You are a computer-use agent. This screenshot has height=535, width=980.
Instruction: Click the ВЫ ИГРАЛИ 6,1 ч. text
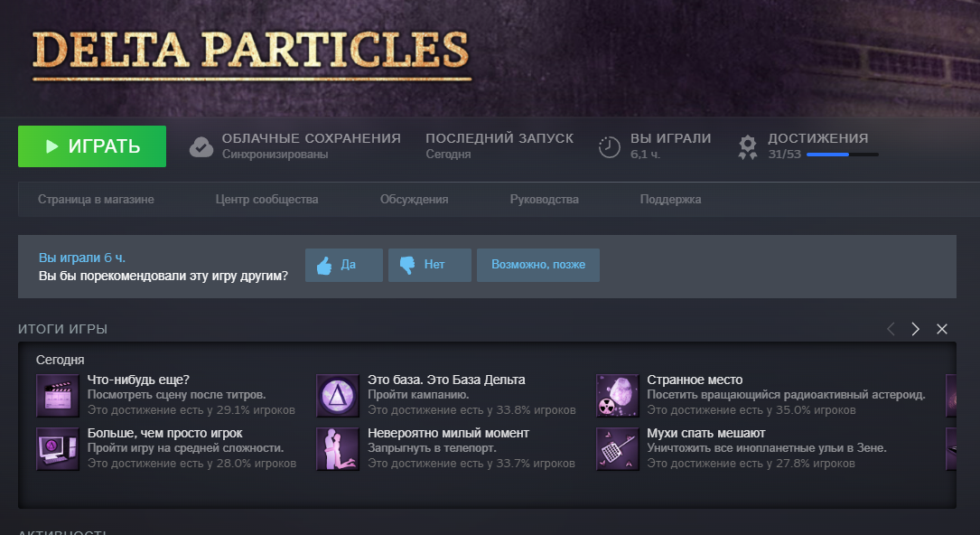point(670,145)
